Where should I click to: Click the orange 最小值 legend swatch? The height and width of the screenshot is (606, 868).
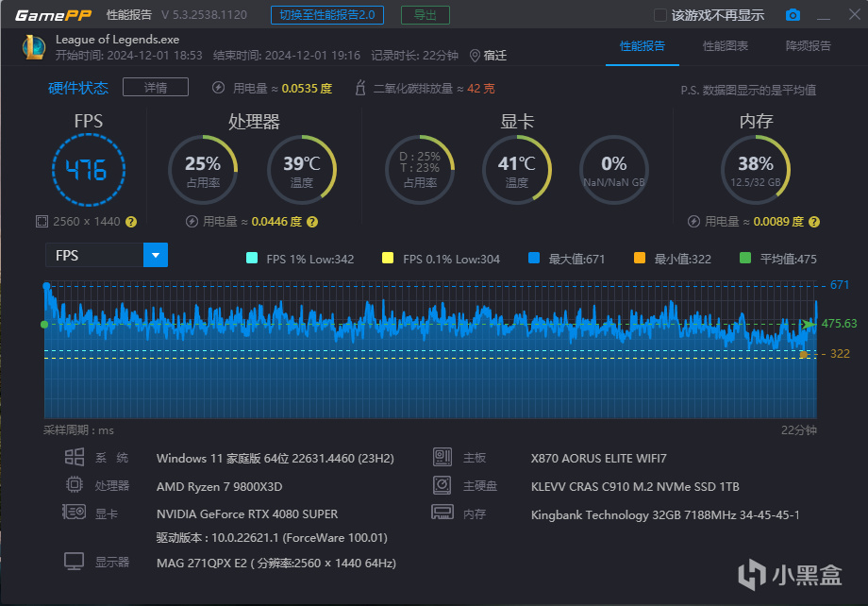click(x=640, y=258)
